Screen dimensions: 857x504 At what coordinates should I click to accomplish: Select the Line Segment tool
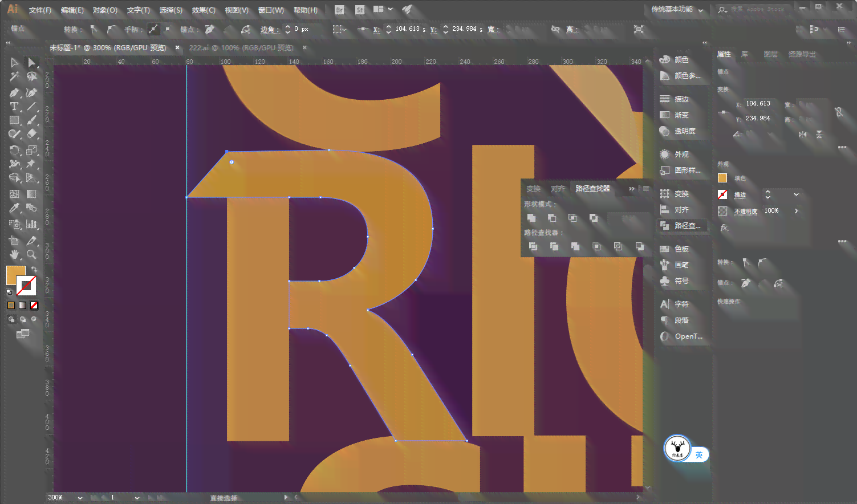coord(32,107)
